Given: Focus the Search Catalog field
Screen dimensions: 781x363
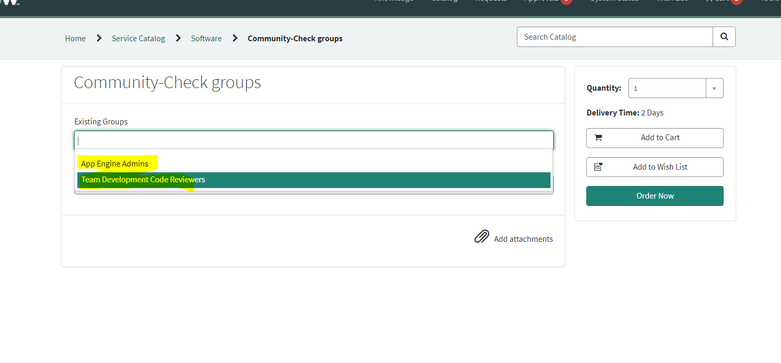Looking at the screenshot, I should pos(615,37).
